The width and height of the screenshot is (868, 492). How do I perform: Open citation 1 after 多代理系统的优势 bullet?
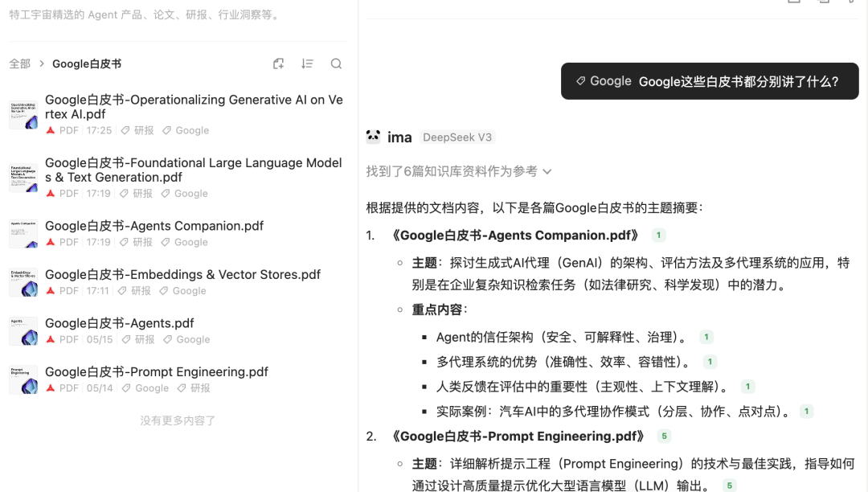(x=710, y=362)
